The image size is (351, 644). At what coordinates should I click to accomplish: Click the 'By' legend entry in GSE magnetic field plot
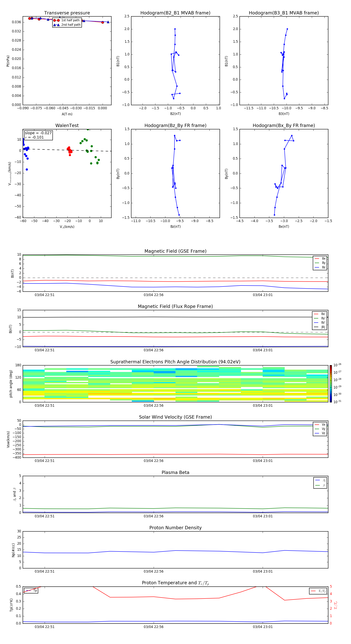point(320,263)
